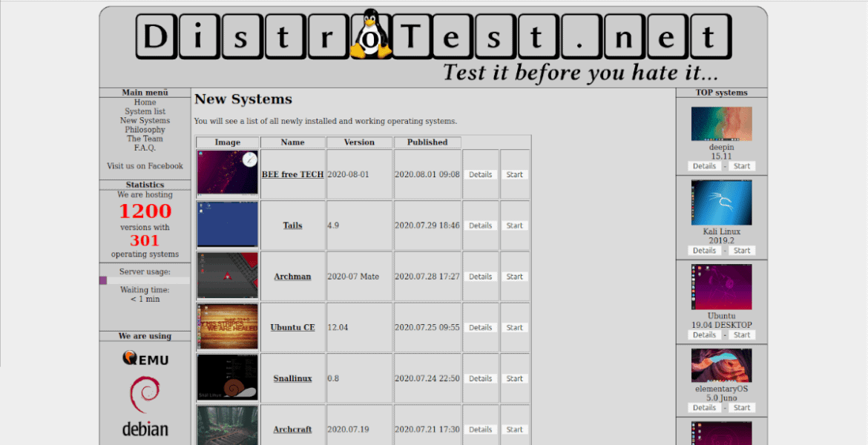Click the Ubuntu CE name link
This screenshot has width=868, height=445.
pos(292,327)
